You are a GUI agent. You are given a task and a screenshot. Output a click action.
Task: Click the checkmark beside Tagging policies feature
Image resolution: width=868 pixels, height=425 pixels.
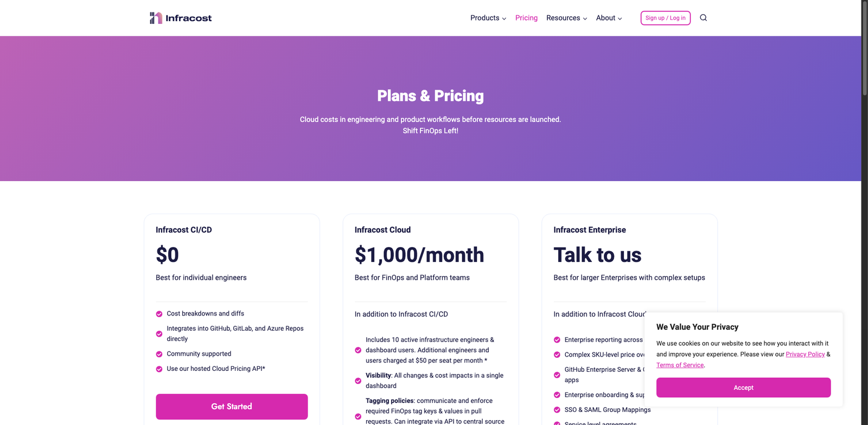click(358, 416)
